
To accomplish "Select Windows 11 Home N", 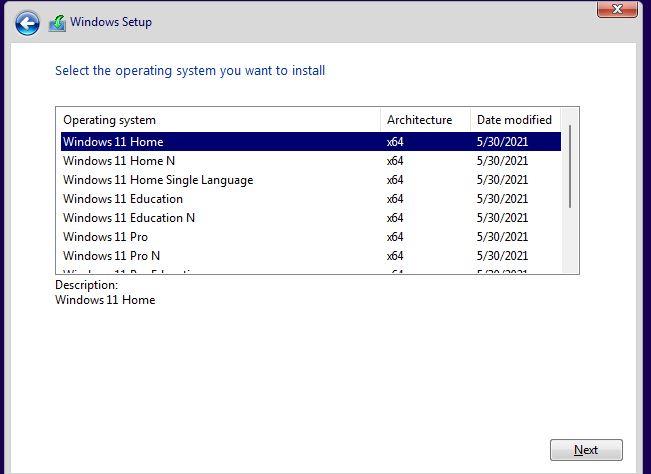I will (311, 161).
